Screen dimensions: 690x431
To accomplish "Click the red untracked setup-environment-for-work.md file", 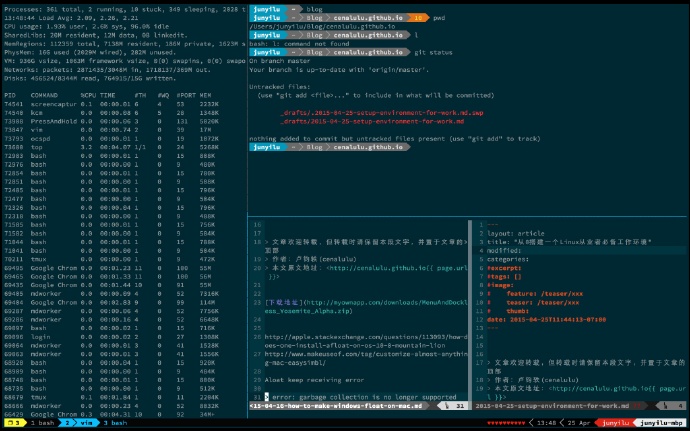I will 372,122.
